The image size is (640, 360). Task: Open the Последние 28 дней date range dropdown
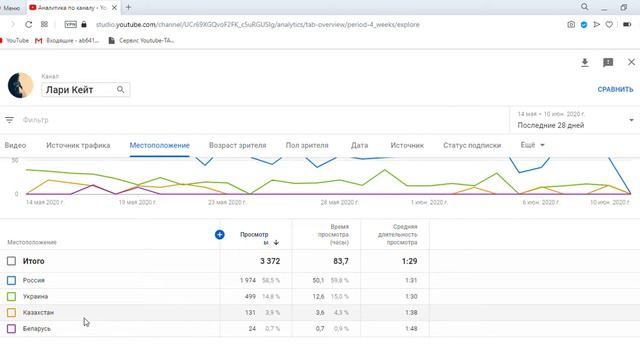575,120
